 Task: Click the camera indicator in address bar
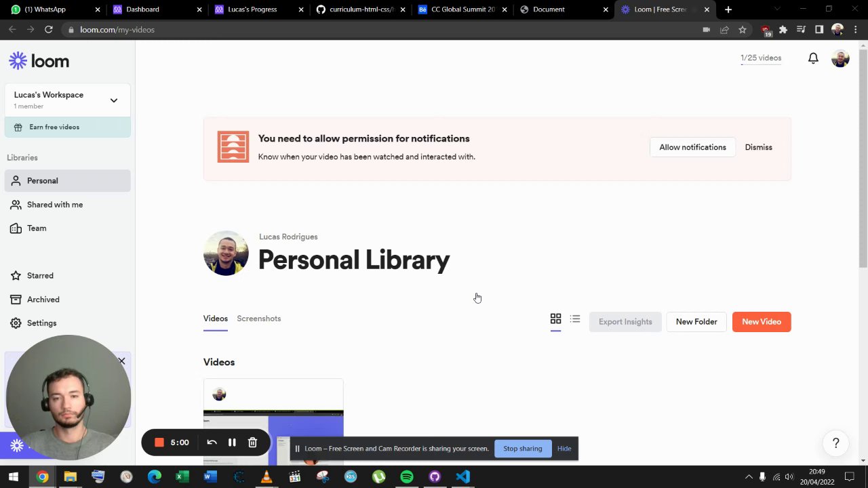click(706, 30)
